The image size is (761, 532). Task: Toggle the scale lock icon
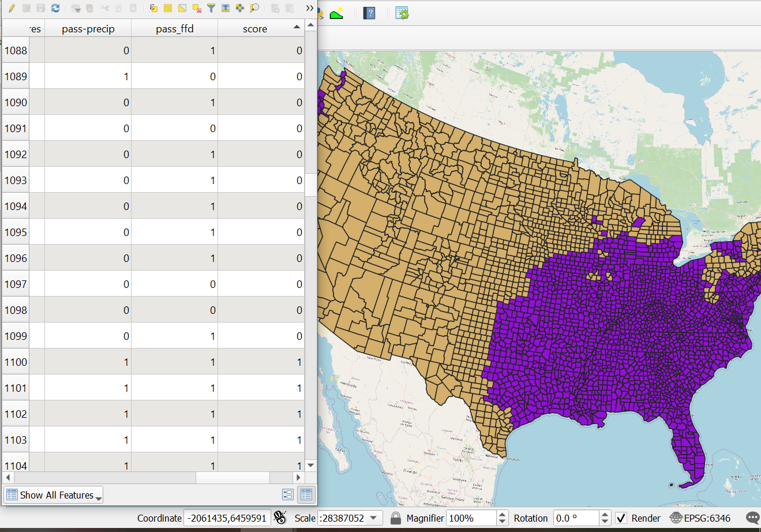tap(395, 518)
